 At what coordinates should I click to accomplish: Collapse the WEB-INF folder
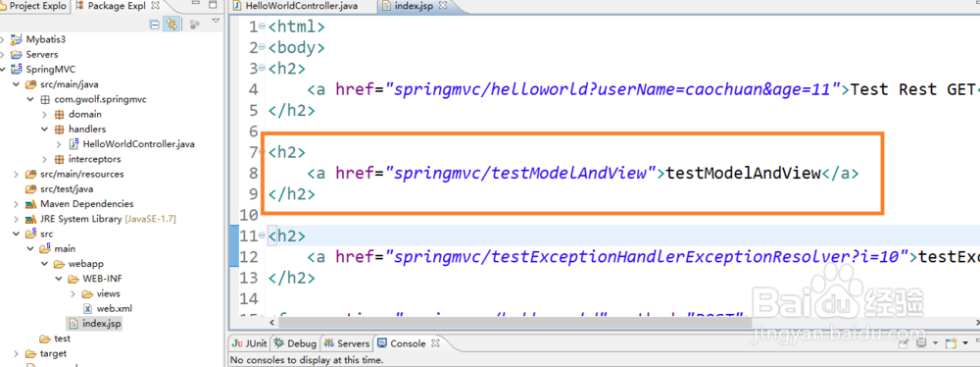point(59,279)
